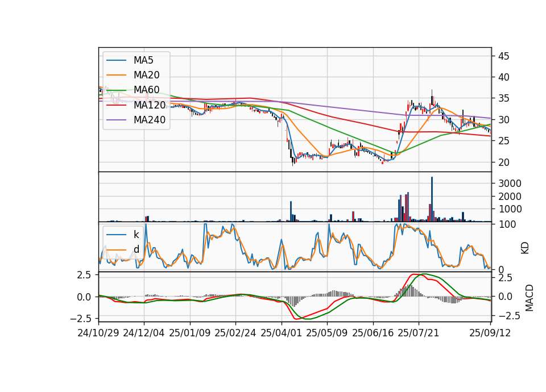
Task: Click the KD axis title
Action: [525, 248]
